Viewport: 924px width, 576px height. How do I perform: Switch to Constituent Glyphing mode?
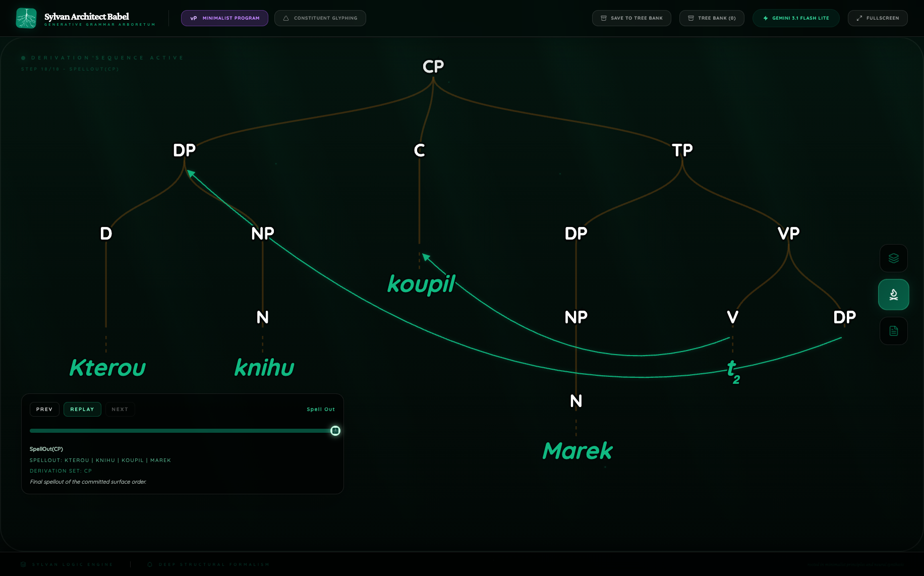coord(320,18)
